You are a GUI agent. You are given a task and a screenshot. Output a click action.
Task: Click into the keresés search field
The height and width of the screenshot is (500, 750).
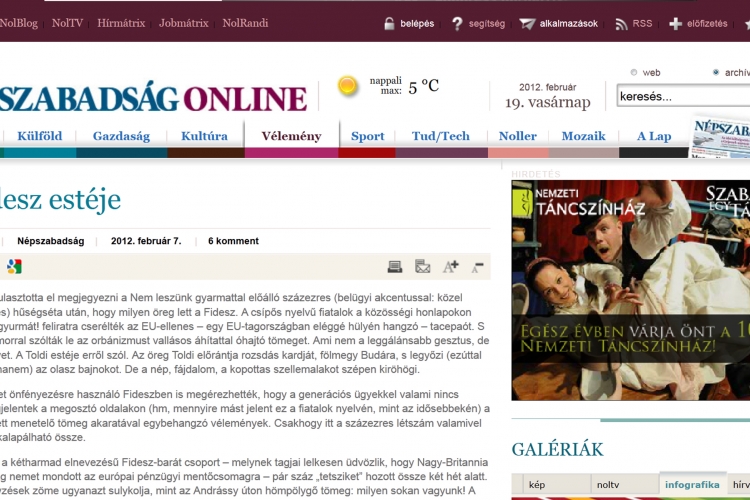click(680, 97)
